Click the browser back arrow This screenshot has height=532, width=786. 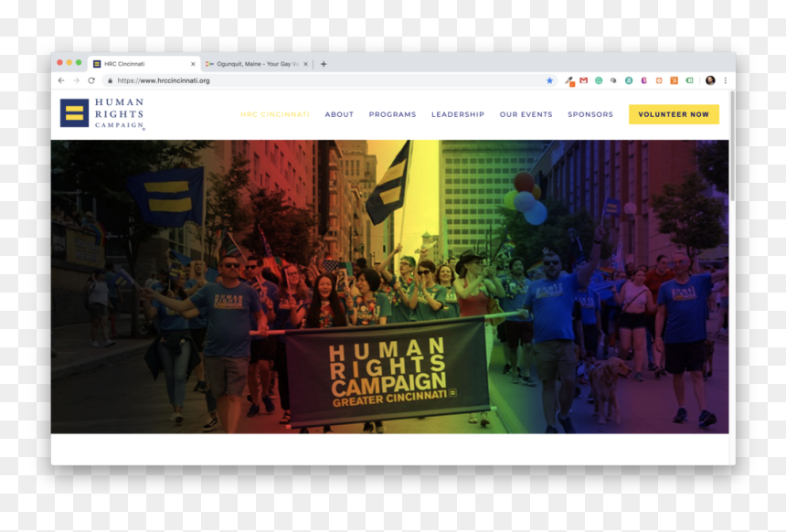click(x=61, y=80)
